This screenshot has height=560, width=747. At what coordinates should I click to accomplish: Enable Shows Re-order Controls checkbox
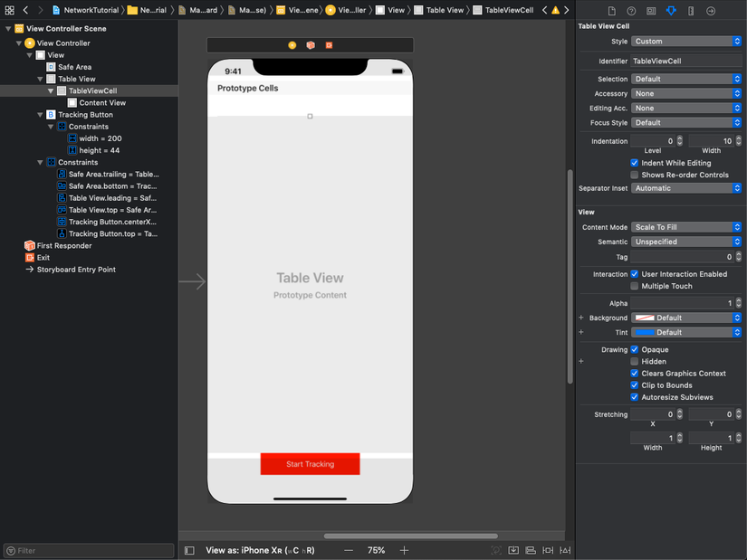[x=634, y=175]
